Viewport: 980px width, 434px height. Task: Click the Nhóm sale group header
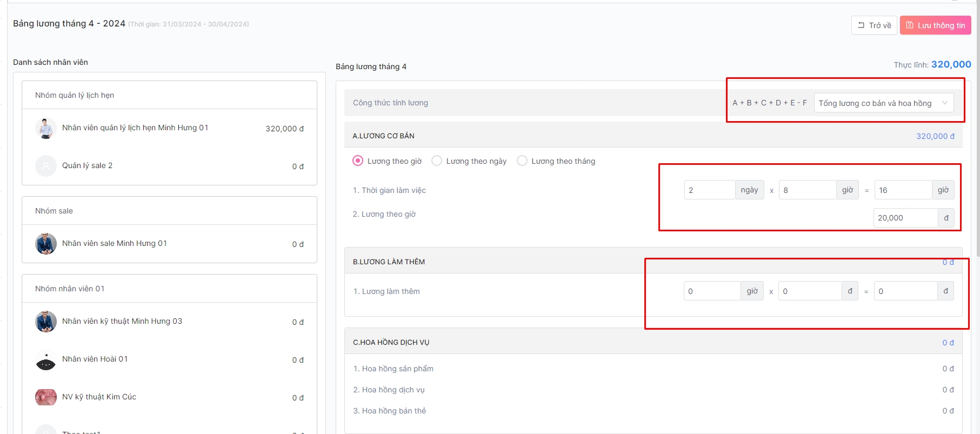click(x=54, y=211)
